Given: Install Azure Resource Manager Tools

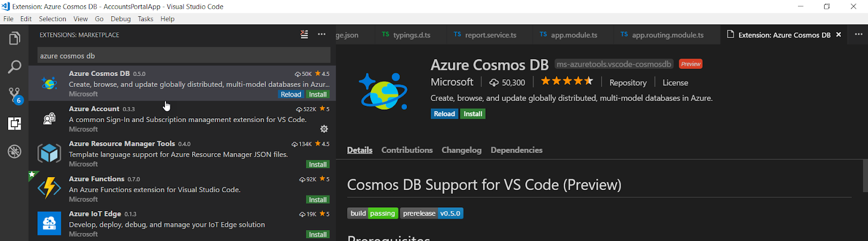Looking at the screenshot, I should click(x=318, y=164).
